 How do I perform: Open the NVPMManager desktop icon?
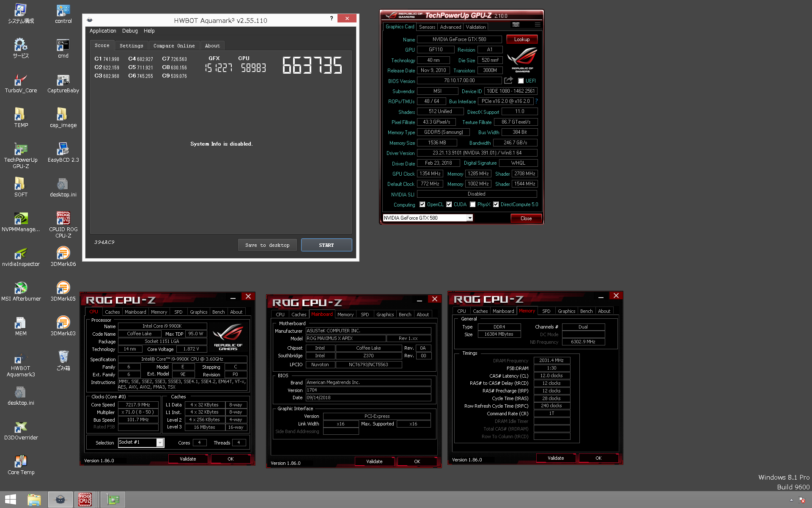[x=21, y=222]
